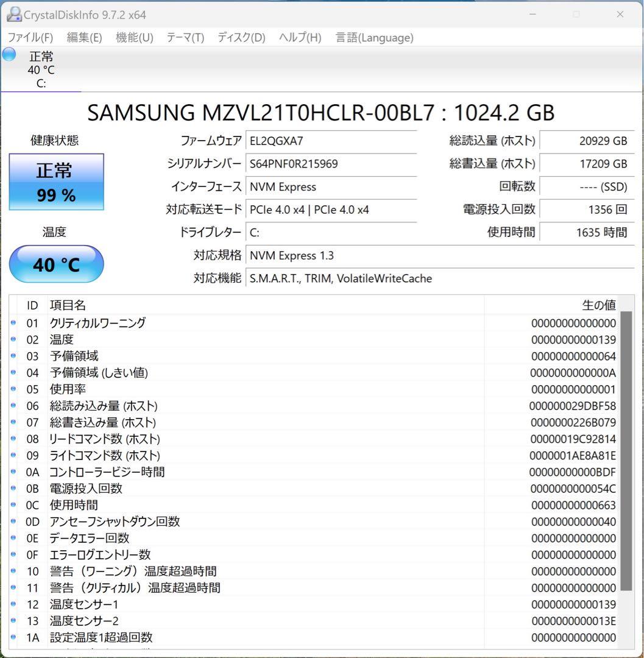Click the CrystalDiskInfo title bar app icon

point(13,14)
